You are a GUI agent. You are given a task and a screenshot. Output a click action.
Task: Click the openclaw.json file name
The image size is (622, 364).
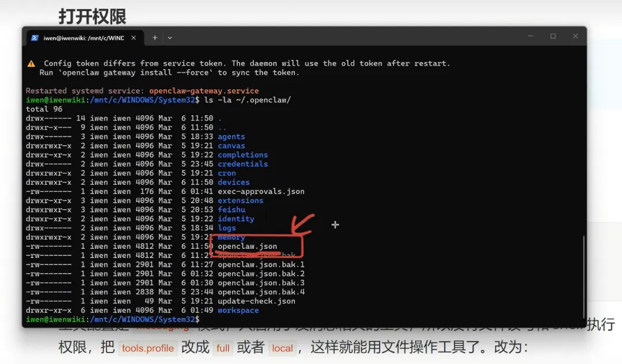[247, 247]
